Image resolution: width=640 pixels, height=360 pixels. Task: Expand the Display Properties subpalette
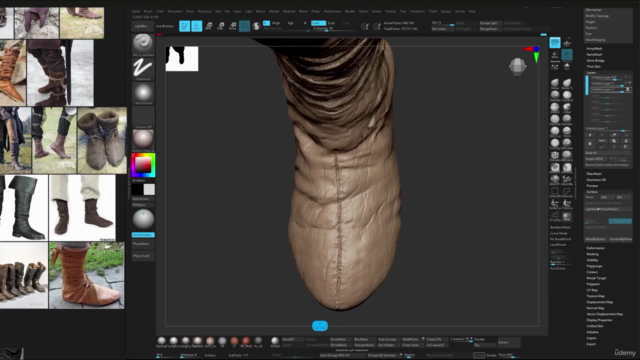599,320
